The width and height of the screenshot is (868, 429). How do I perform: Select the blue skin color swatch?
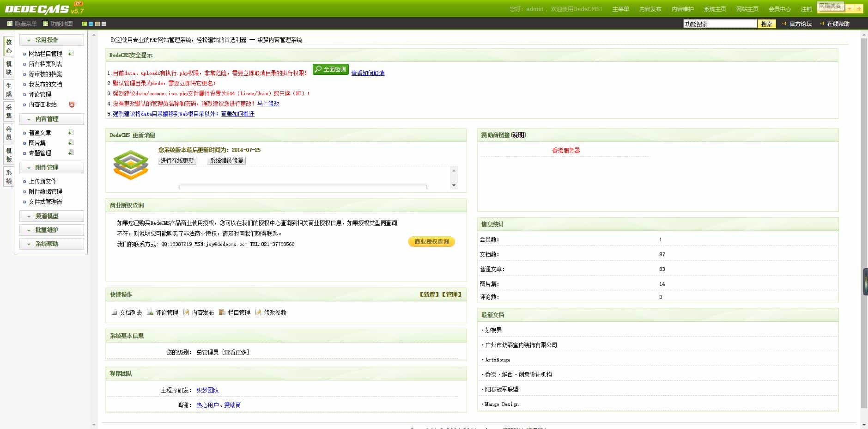[91, 24]
